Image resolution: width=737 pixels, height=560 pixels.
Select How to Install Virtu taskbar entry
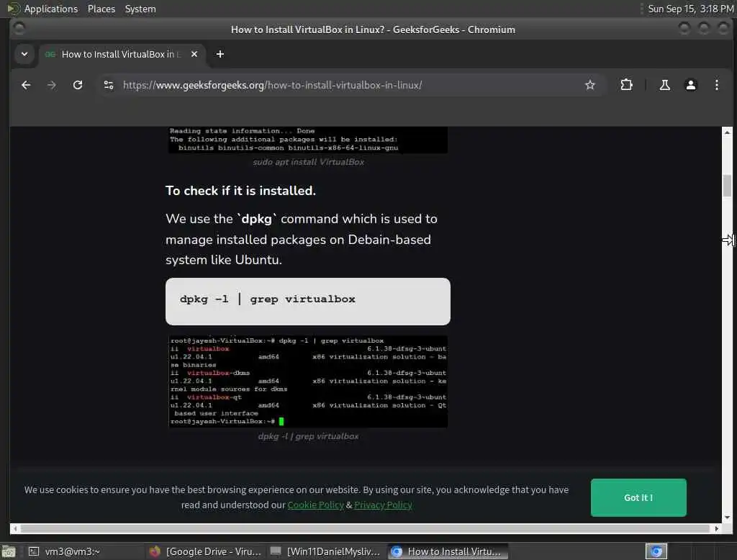tap(448, 551)
